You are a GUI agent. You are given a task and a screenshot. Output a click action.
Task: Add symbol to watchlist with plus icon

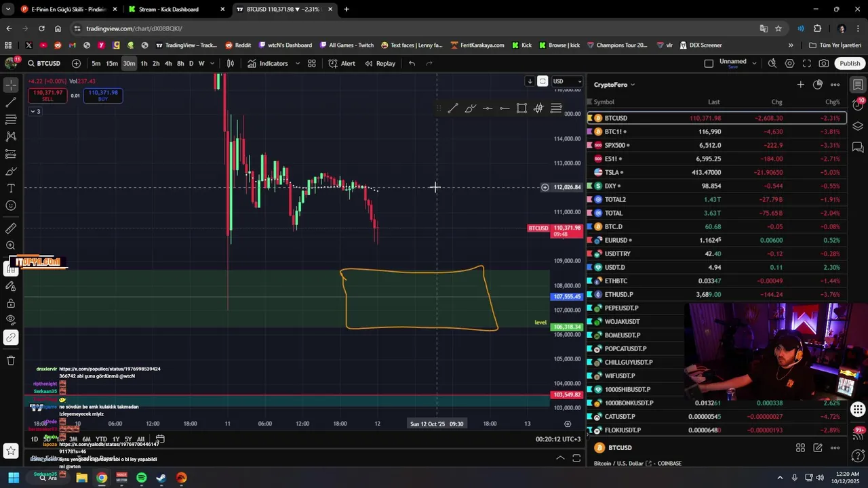point(801,85)
